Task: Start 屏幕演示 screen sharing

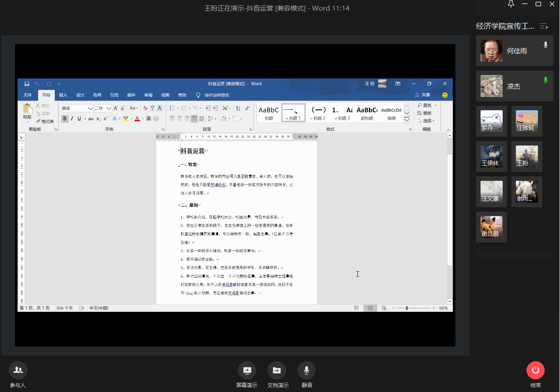Action: pos(247,370)
